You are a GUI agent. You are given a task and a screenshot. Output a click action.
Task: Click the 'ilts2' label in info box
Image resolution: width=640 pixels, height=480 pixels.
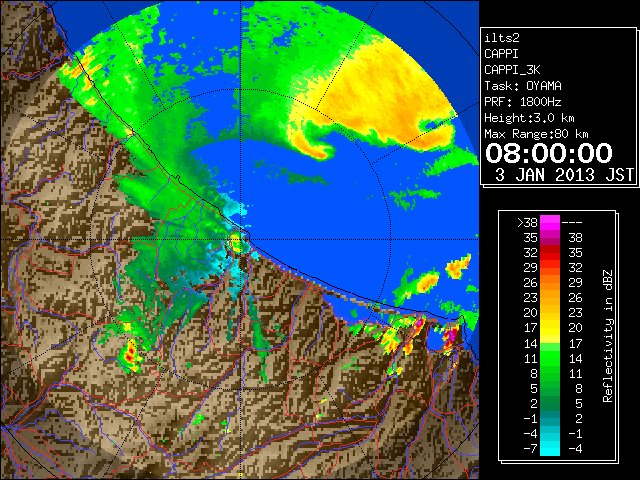502,38
